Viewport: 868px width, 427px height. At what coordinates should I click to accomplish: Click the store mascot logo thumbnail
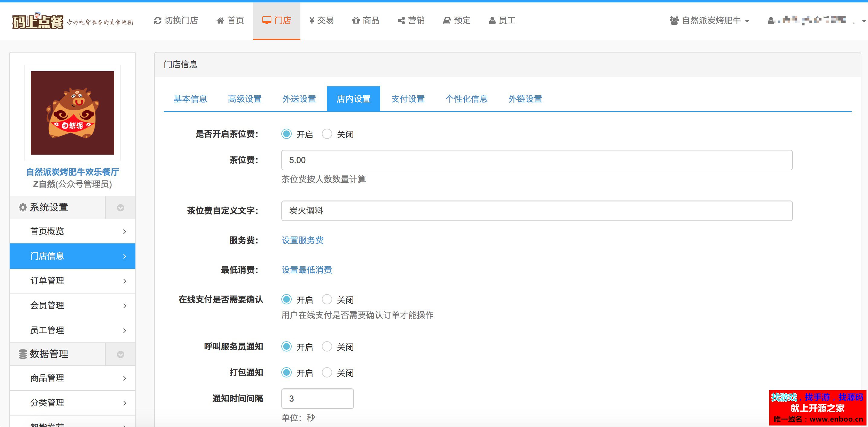pos(73,113)
